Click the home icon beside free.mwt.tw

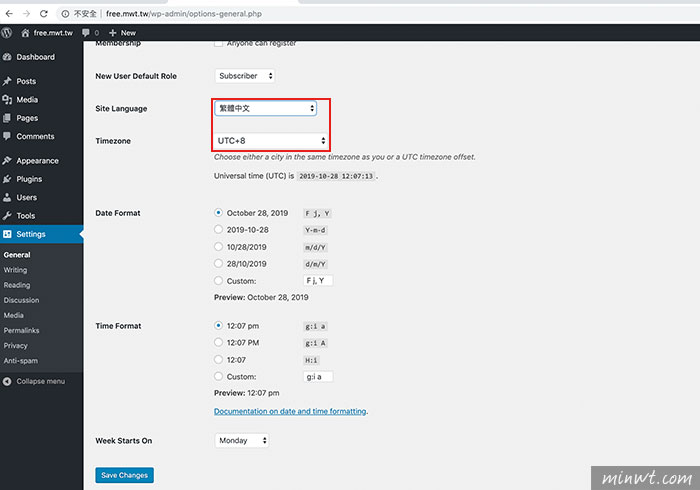[25, 33]
